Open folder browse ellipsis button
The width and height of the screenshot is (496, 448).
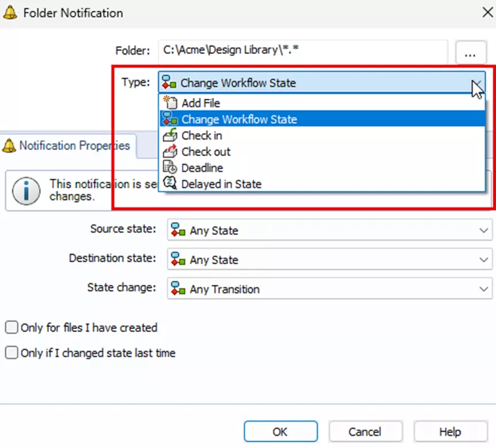(x=471, y=52)
